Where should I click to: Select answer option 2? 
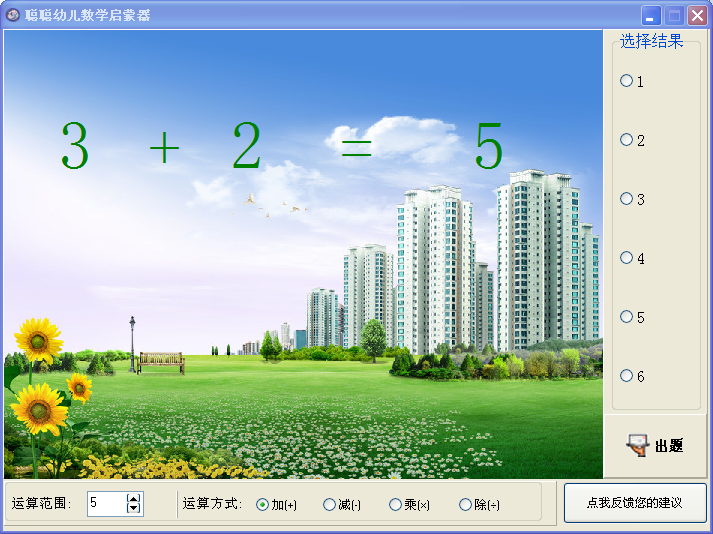pyautogui.click(x=632, y=140)
